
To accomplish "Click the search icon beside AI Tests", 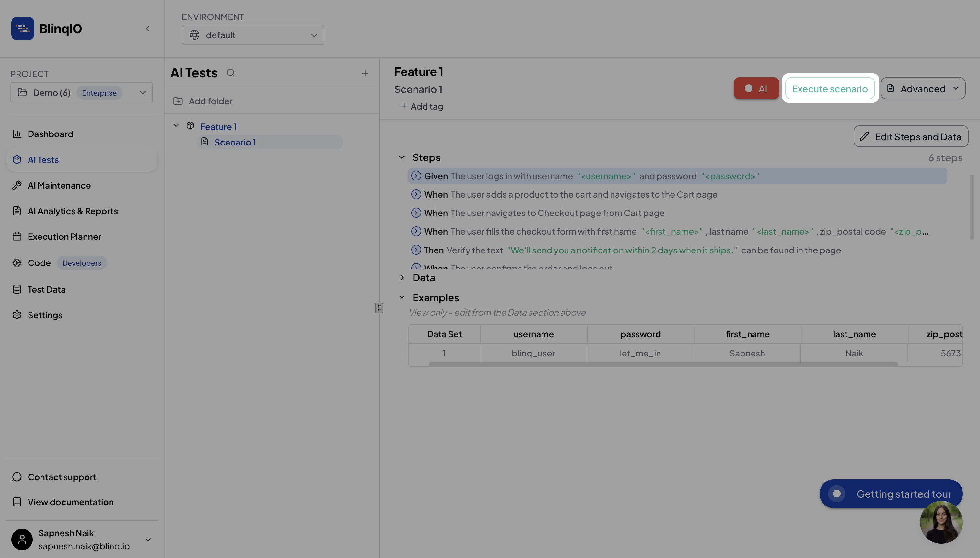I will [230, 73].
